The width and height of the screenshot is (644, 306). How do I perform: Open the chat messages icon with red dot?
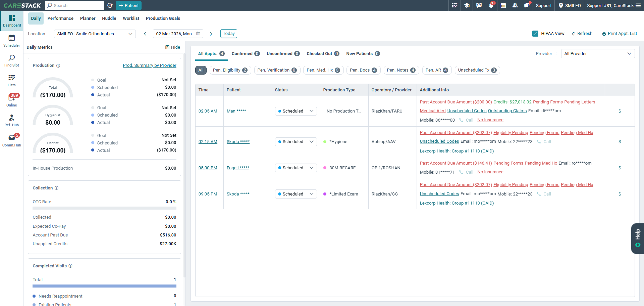[527, 5]
